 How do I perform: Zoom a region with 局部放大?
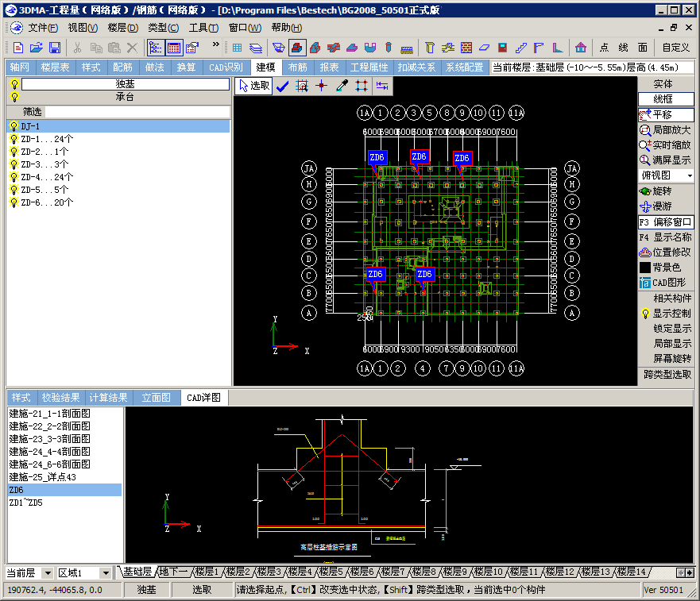666,130
